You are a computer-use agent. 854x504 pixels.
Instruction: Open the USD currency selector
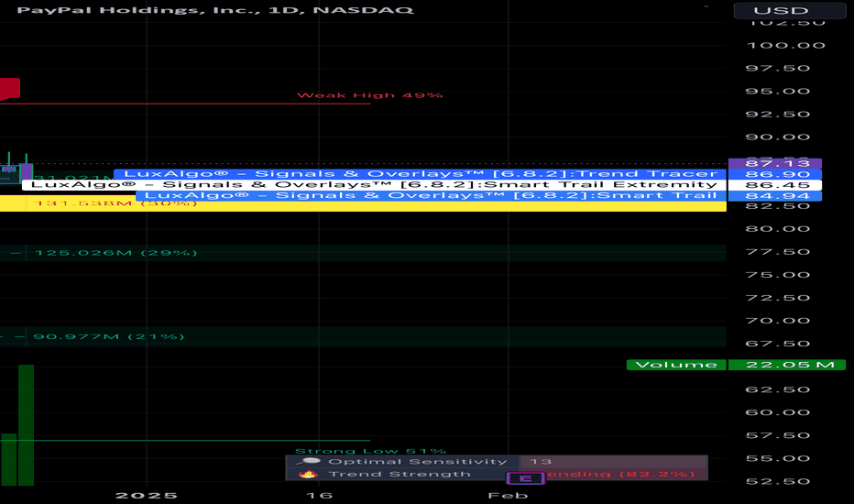789,10
